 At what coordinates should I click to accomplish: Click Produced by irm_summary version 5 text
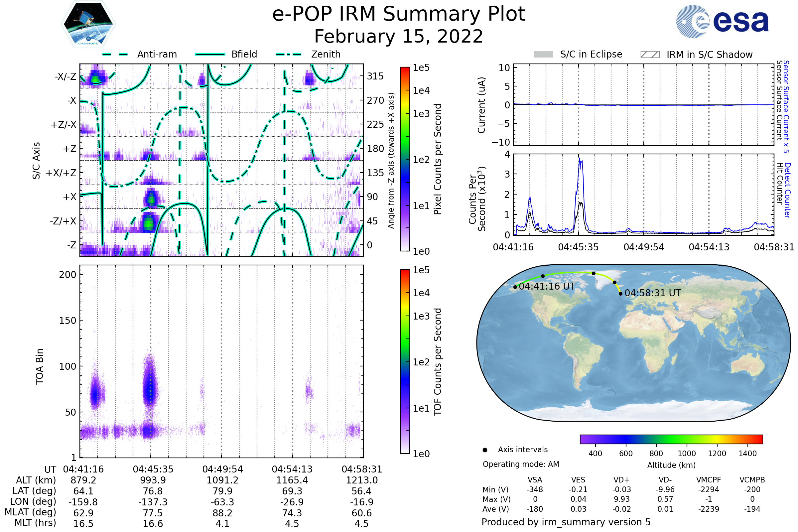pos(566,522)
